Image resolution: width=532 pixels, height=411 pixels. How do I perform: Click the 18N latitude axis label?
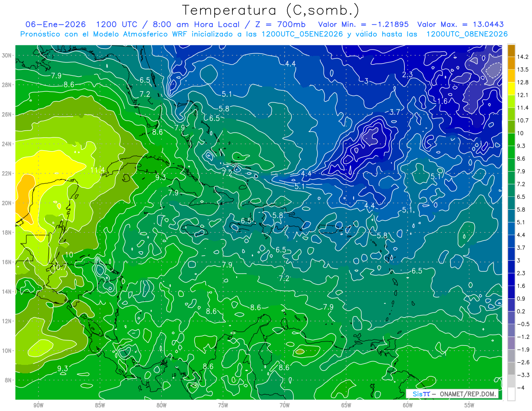coord(8,232)
